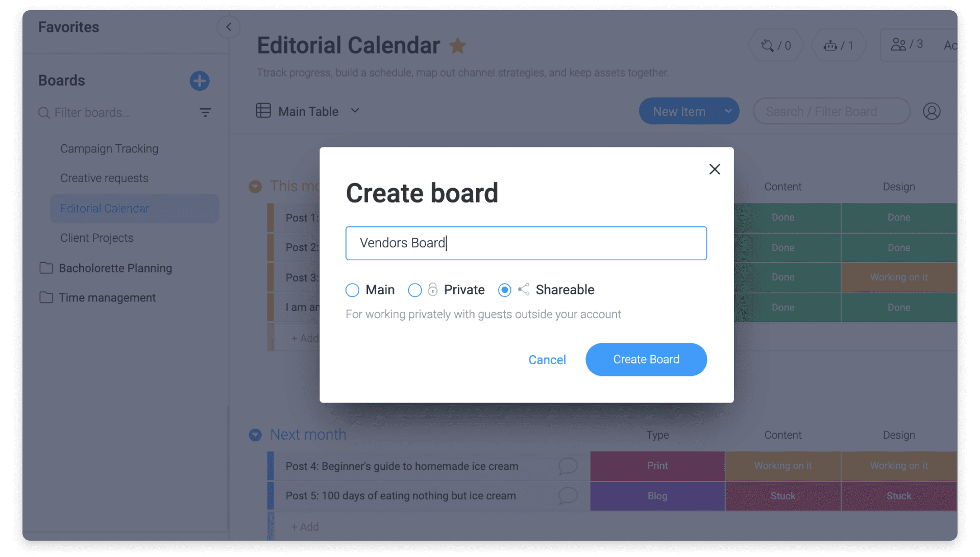Select the Shareable board type radio button
This screenshot has height=557, width=980.
tap(505, 289)
